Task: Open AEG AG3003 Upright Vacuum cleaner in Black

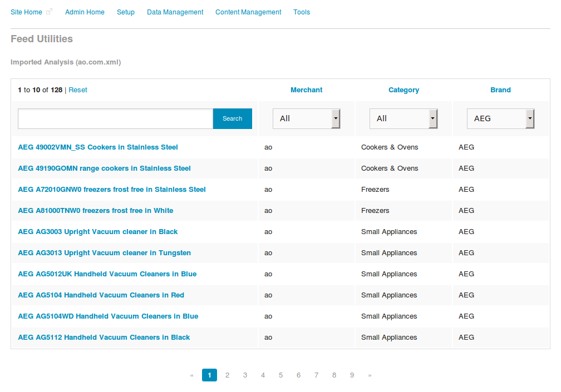Action: tap(98, 231)
